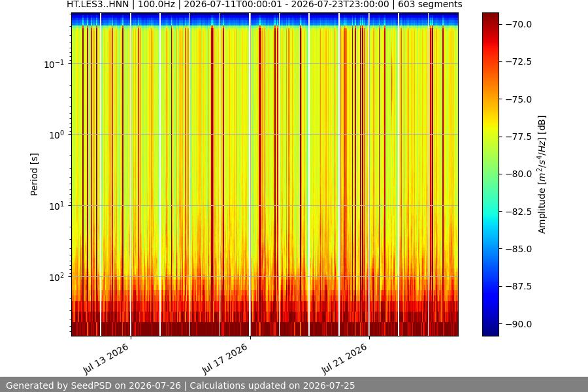This screenshot has width=588, height=392.
Task: Click the plot title starting with HT.LES3..HNN
Action: 265,5
